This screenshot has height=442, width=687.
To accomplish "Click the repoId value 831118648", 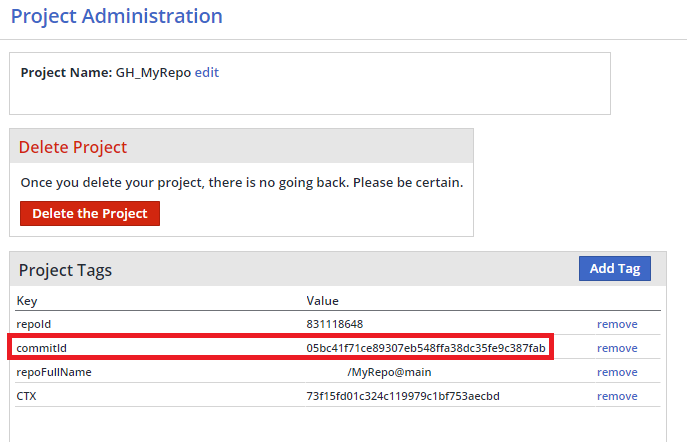I will 335,324.
